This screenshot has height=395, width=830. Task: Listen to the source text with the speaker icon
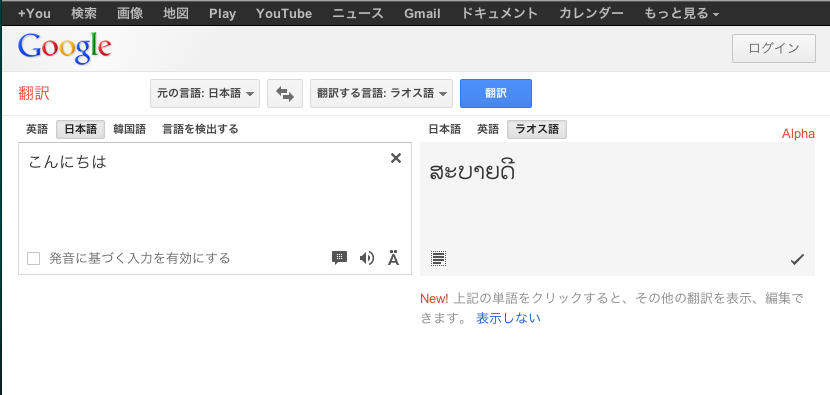(366, 258)
